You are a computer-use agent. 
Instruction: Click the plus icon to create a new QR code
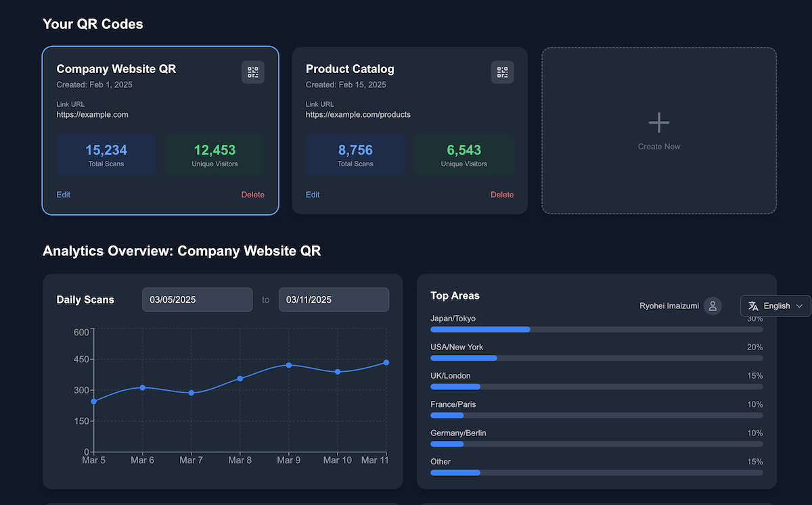pyautogui.click(x=658, y=122)
